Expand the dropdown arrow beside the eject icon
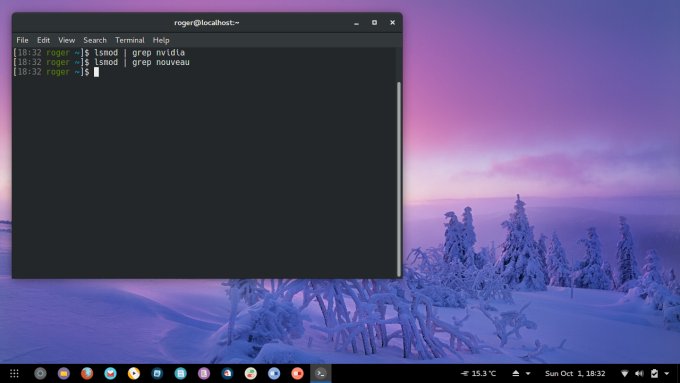Image resolution: width=680 pixels, height=383 pixels. pyautogui.click(x=528, y=374)
